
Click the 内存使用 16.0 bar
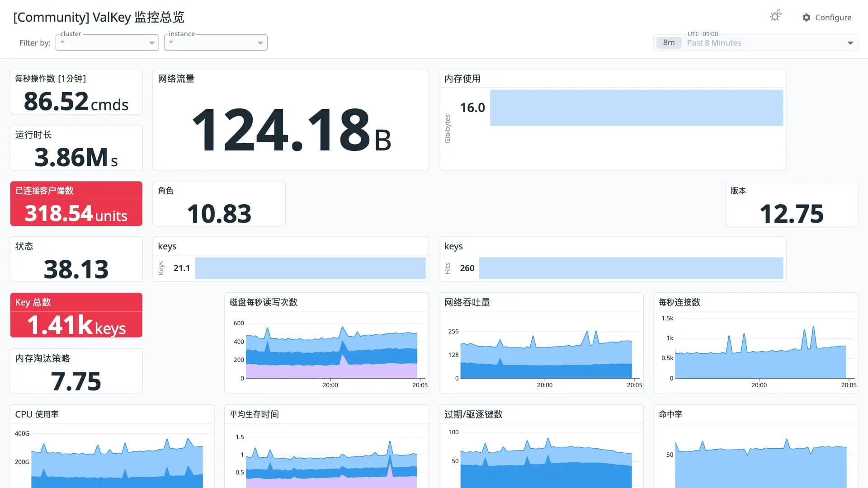[x=636, y=108]
